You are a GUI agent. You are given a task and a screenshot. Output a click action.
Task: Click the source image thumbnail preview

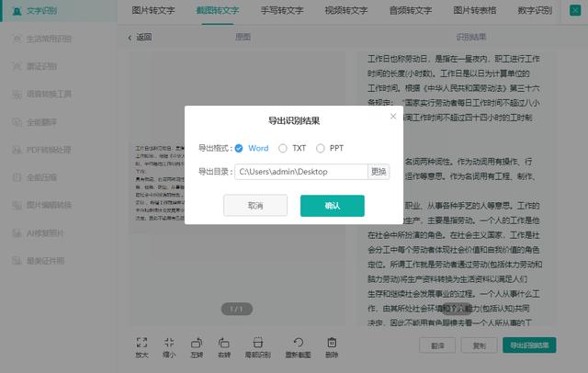coord(159,183)
